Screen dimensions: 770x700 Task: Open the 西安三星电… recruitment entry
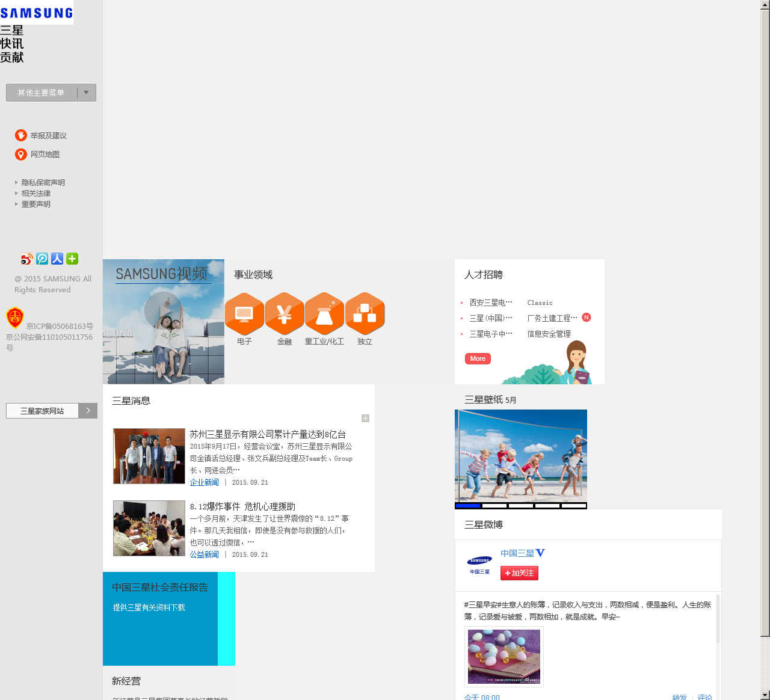coord(491,302)
